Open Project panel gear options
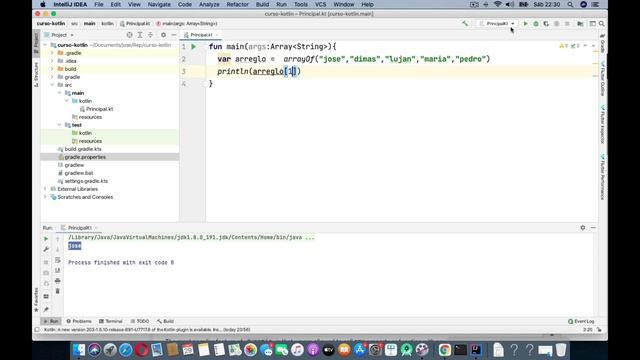 click(163, 35)
